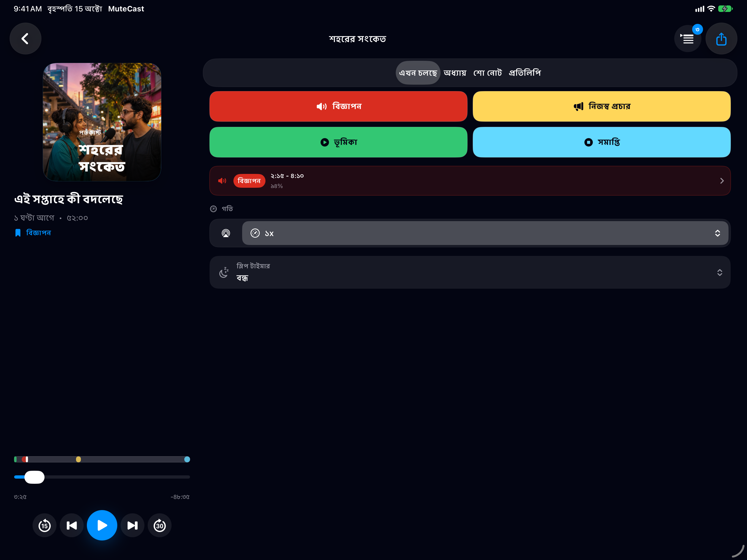Click the green start marker on timeline
This screenshot has width=747, height=560.
click(x=15, y=459)
